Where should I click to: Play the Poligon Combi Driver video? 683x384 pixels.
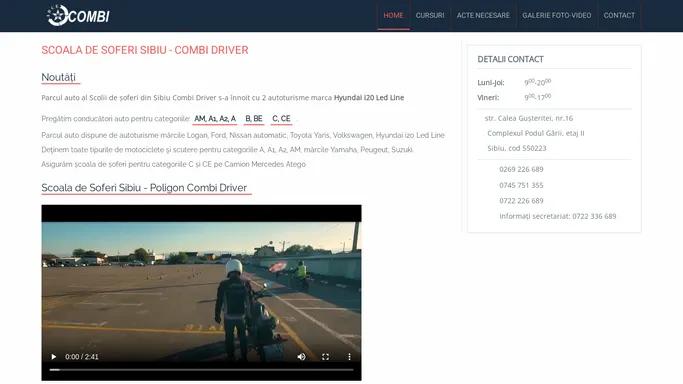[54, 357]
